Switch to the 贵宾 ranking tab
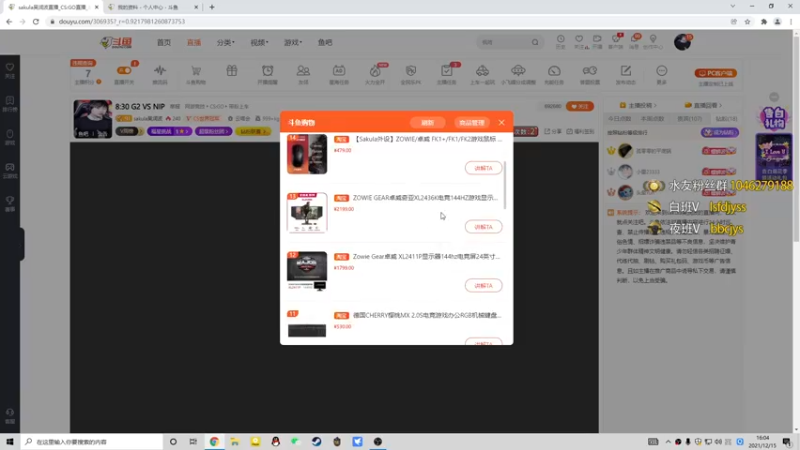This screenshot has width=800, height=450. 689,118
